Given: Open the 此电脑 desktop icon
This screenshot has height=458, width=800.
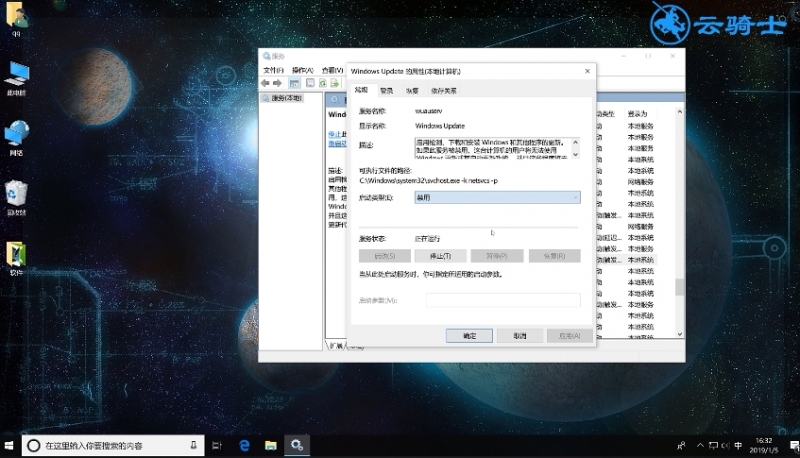Looking at the screenshot, I should coord(16,79).
